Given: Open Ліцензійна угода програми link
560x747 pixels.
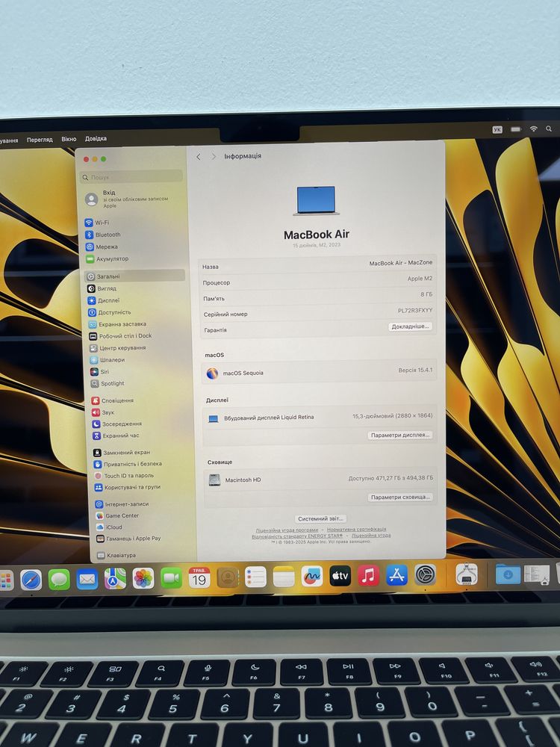Looking at the screenshot, I should (287, 530).
